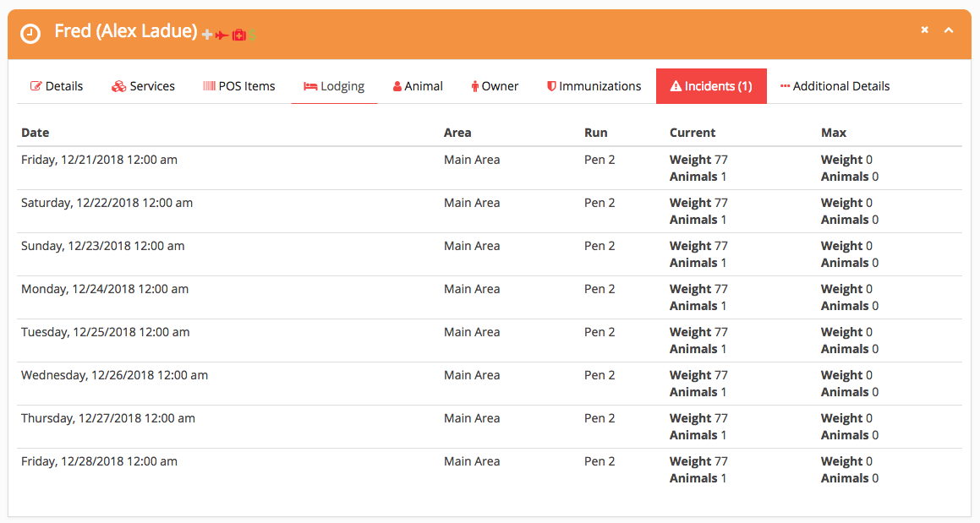The width and height of the screenshot is (980, 523).
Task: Click the Max column header
Action: coord(833,133)
